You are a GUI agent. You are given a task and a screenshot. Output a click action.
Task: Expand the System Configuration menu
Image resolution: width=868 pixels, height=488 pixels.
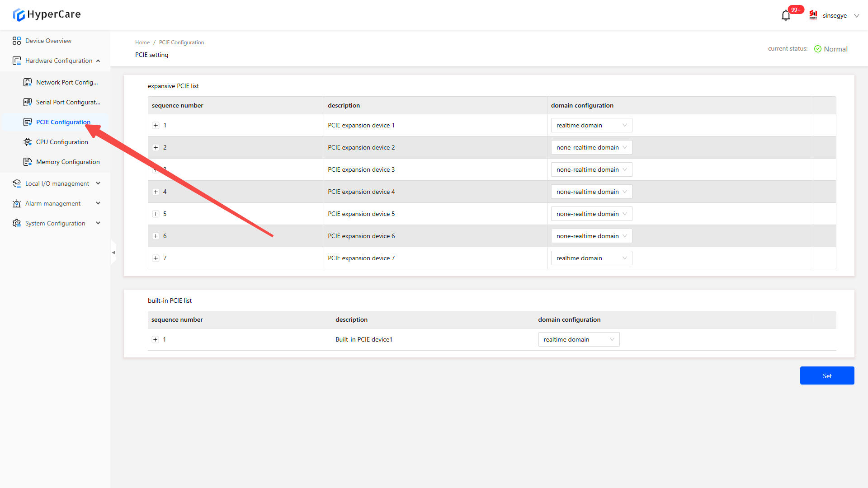[x=98, y=223]
